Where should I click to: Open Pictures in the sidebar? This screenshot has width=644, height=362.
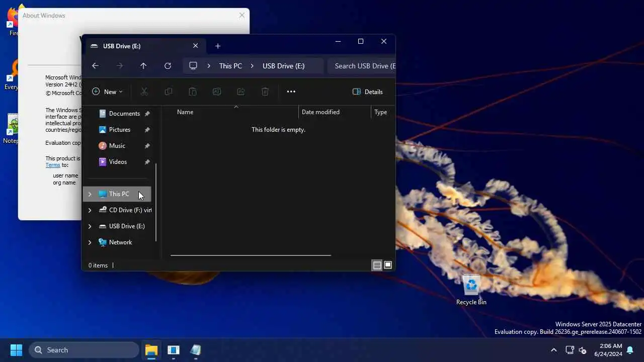pos(119,130)
